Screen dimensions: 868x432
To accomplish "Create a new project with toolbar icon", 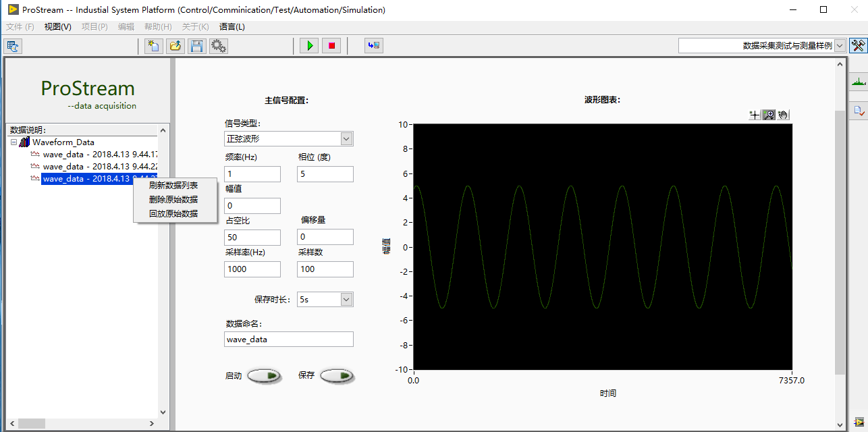I will (x=154, y=46).
